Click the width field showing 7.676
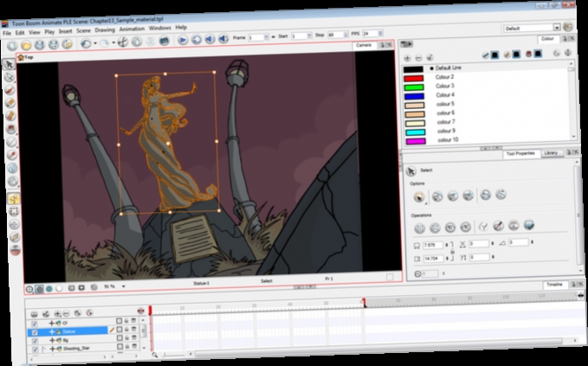The height and width of the screenshot is (366, 588). (x=433, y=245)
